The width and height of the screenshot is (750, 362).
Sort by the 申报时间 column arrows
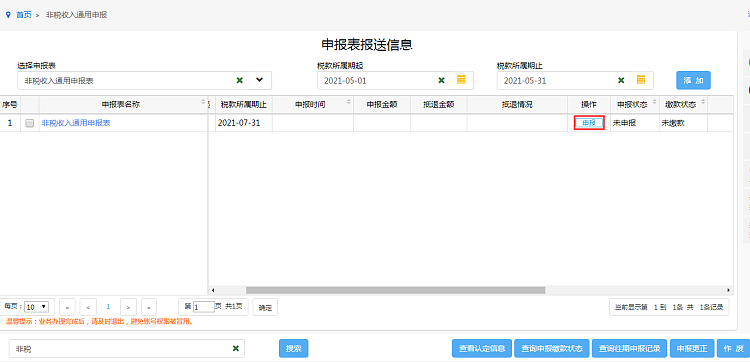348,102
